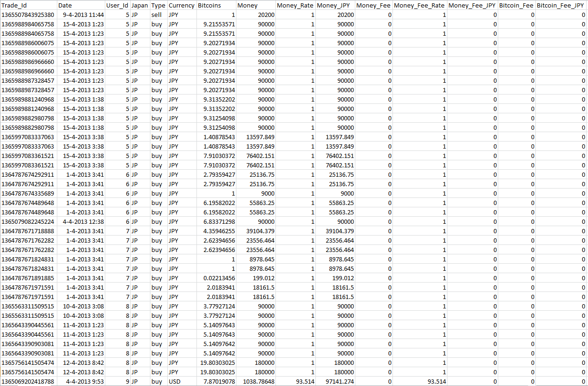
Task: Click the Date column header
Action: tap(81, 5)
